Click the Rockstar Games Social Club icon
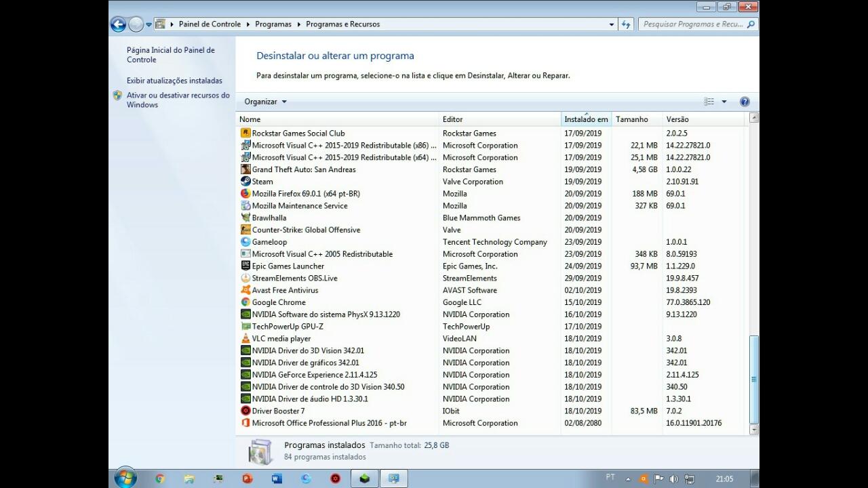This screenshot has width=868, height=488. pyautogui.click(x=245, y=134)
